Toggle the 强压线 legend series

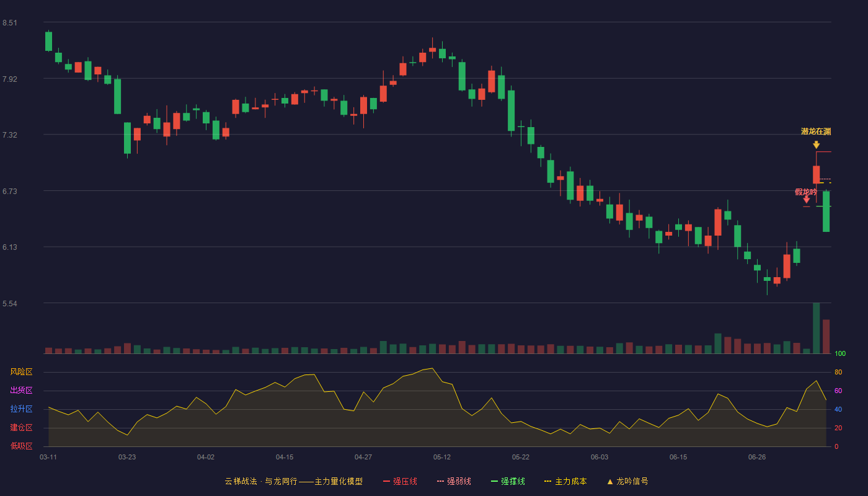(x=400, y=481)
